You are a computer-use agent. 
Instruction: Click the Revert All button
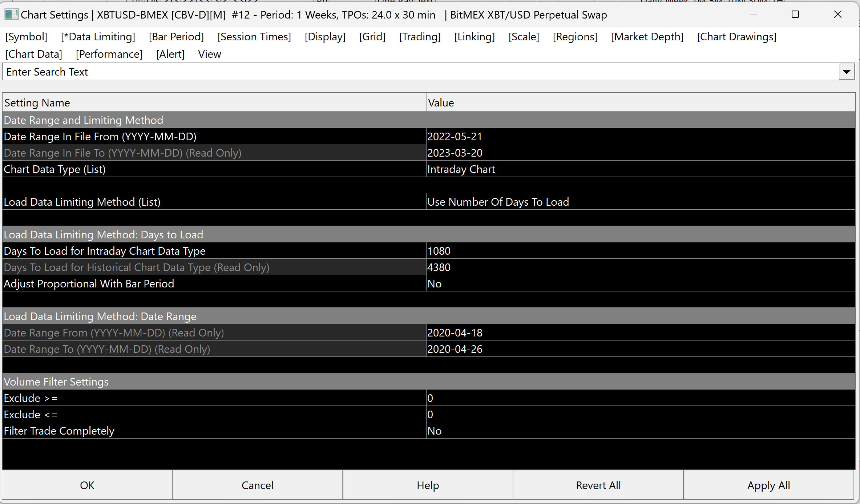click(x=598, y=485)
